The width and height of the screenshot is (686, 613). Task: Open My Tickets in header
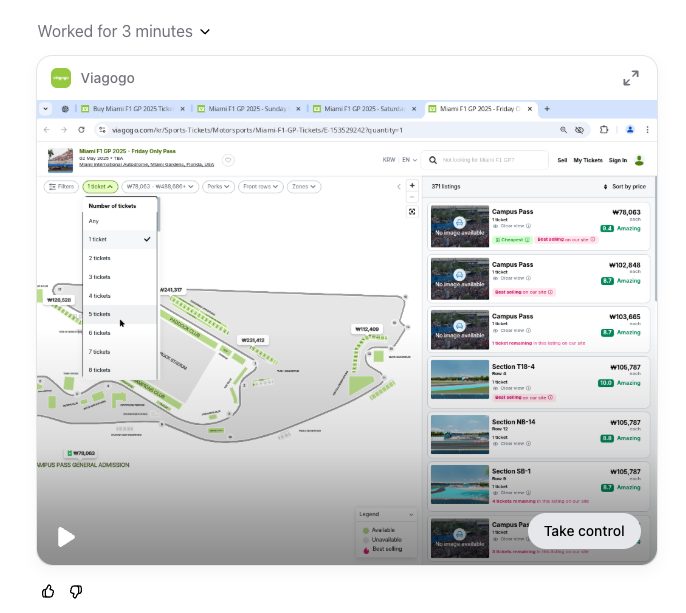click(588, 161)
